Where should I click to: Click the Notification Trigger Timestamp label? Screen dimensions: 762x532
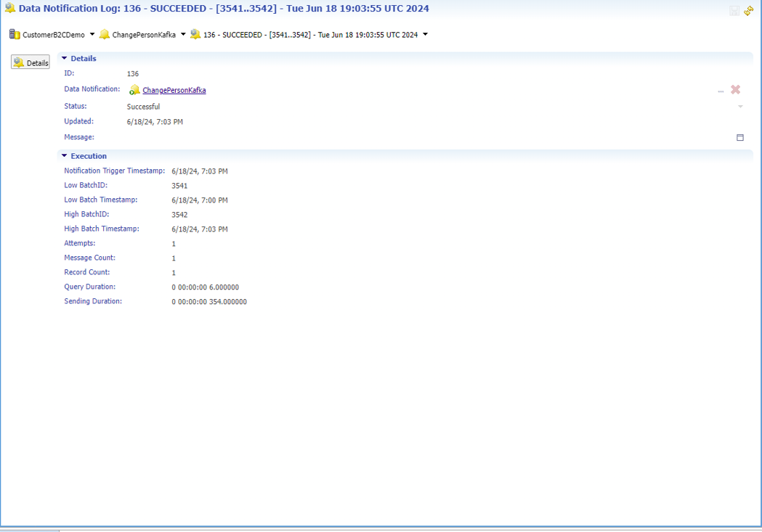115,171
